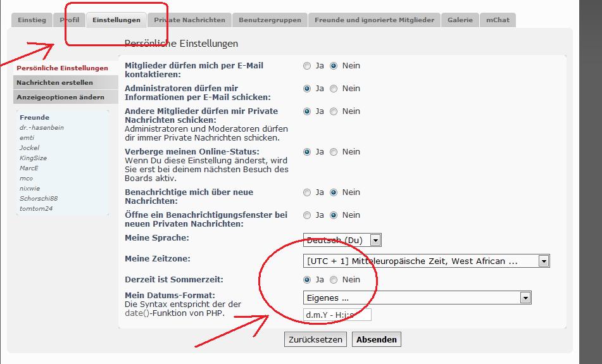Screen dimensions: 602x364
Task: Open the Profil tab
Action: tap(70, 20)
